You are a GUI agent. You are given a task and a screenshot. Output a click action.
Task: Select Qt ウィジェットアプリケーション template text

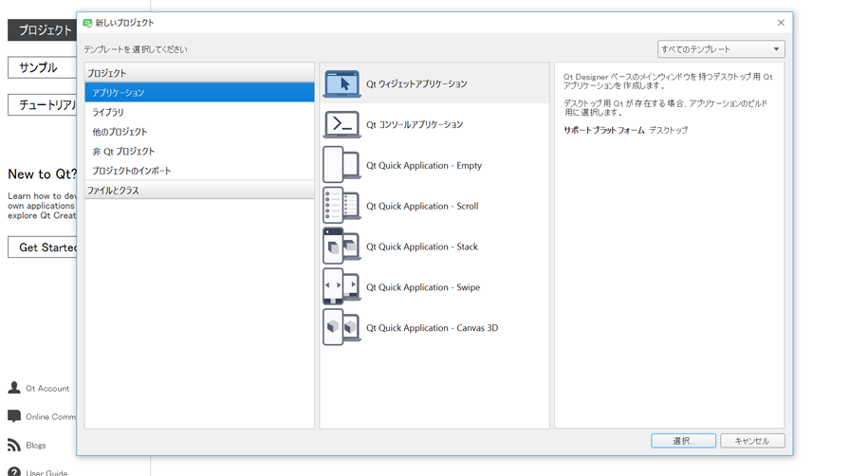pyautogui.click(x=416, y=84)
